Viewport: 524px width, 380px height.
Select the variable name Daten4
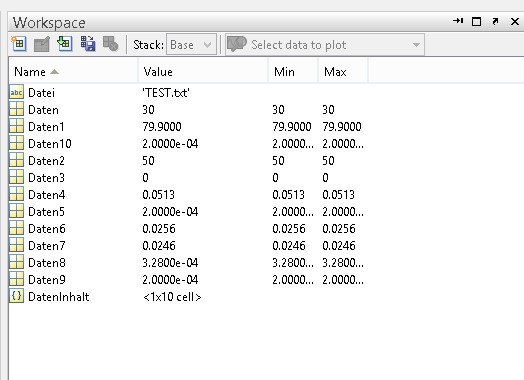coord(47,195)
